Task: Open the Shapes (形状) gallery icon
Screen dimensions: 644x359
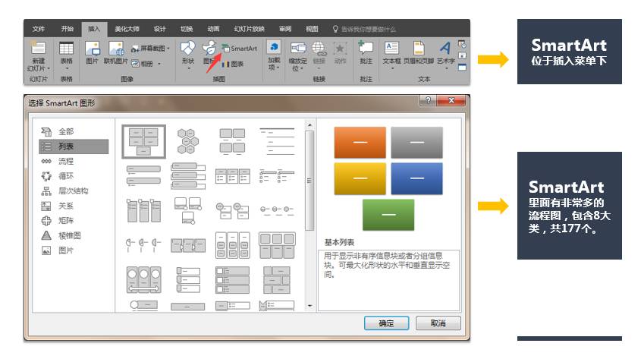Action: (x=187, y=47)
